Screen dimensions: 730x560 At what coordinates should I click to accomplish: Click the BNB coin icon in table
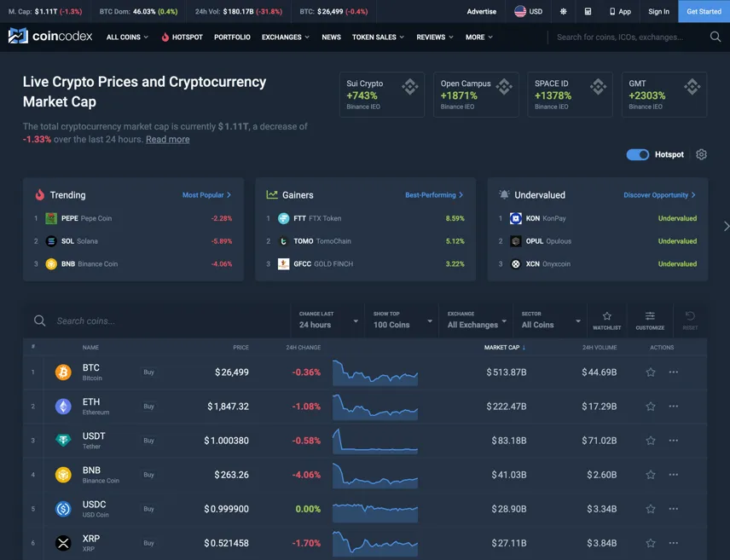(63, 475)
